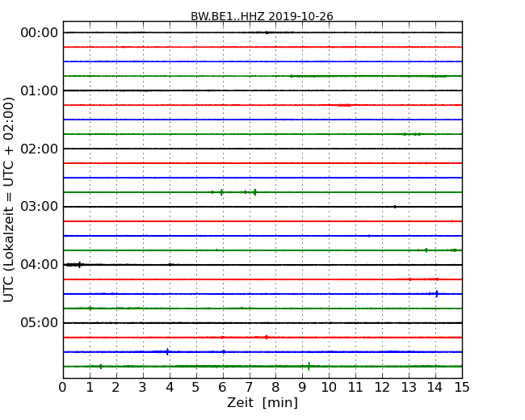Screen dimensions: 525x420
Task: Select the y-axis label UTC (Lokalzeit = UTC + 02:00)
Action: point(8,199)
